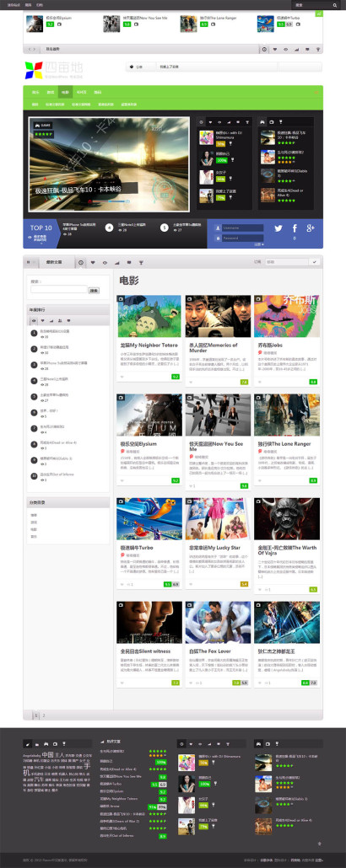Screen dimensions: 346x868
Task: Open 全民目击Silent witness card title
Action: pyautogui.click(x=145, y=651)
